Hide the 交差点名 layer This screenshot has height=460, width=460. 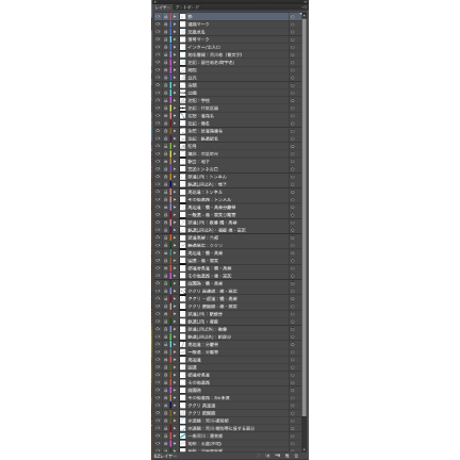click(158, 32)
